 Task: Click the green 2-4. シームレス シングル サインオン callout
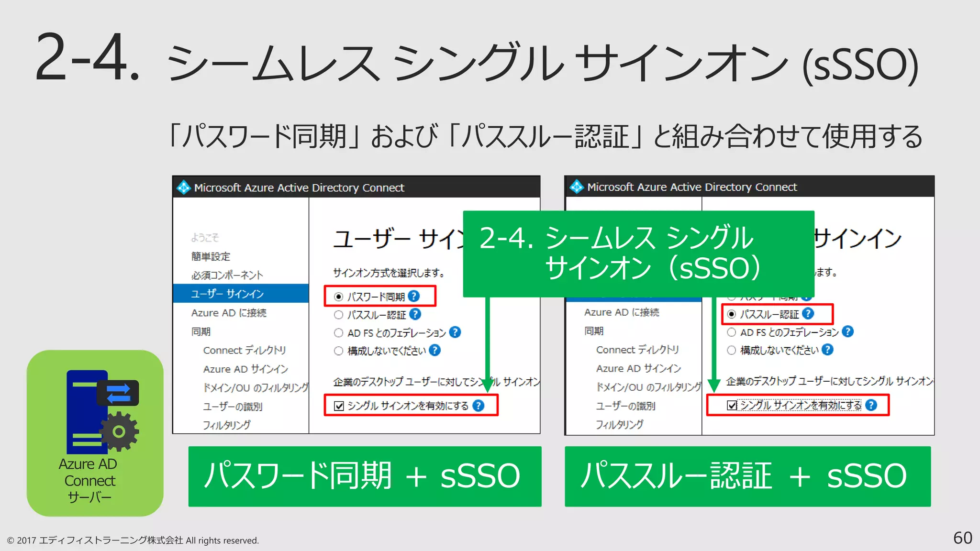pyautogui.click(x=638, y=253)
